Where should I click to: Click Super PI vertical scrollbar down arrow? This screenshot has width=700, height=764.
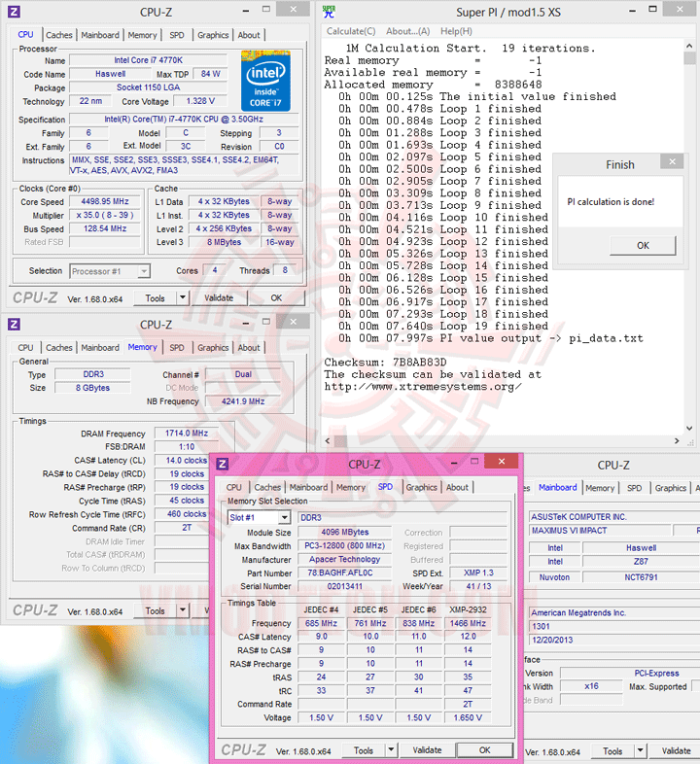[689, 429]
